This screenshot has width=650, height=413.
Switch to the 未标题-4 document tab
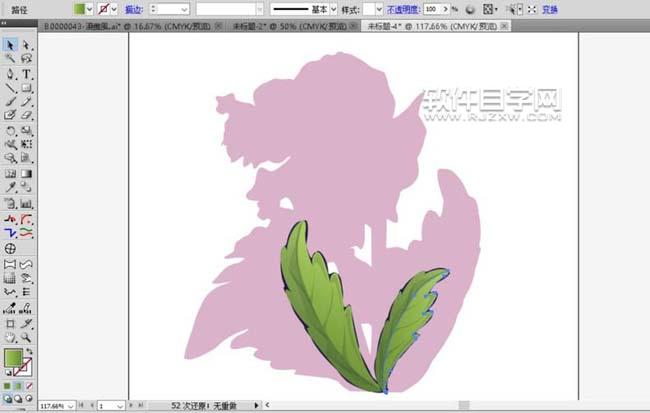436,27
